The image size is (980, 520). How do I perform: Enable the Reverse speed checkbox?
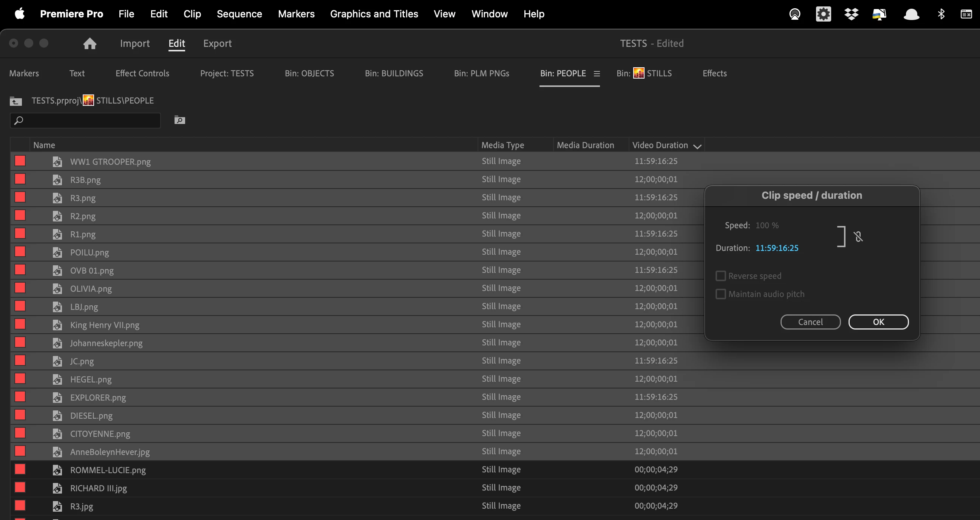point(720,275)
